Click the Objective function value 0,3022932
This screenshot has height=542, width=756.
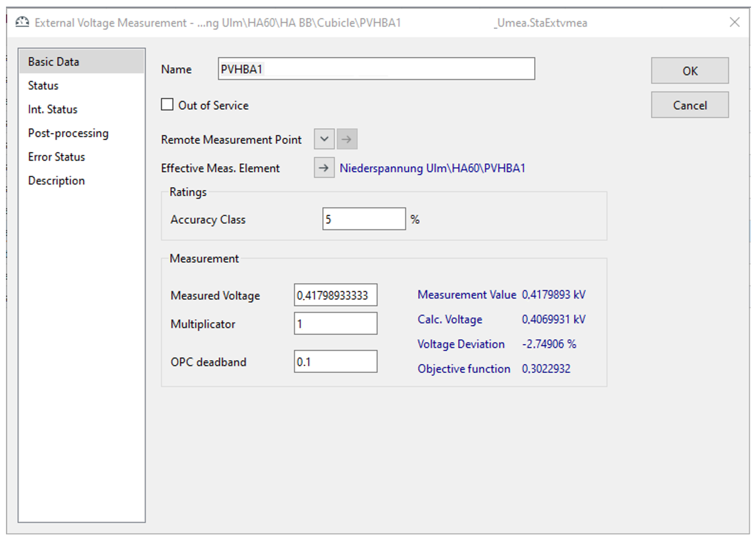(x=546, y=368)
